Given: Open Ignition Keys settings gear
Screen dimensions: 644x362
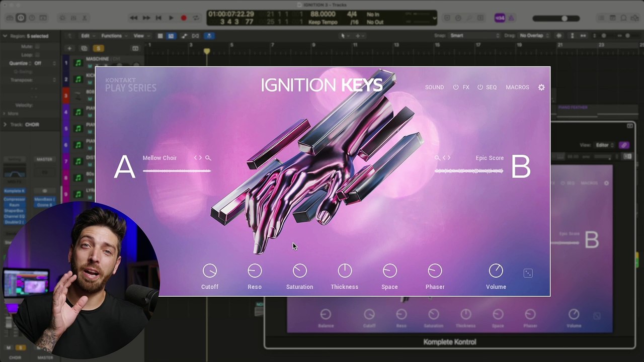Looking at the screenshot, I should click(x=541, y=87).
